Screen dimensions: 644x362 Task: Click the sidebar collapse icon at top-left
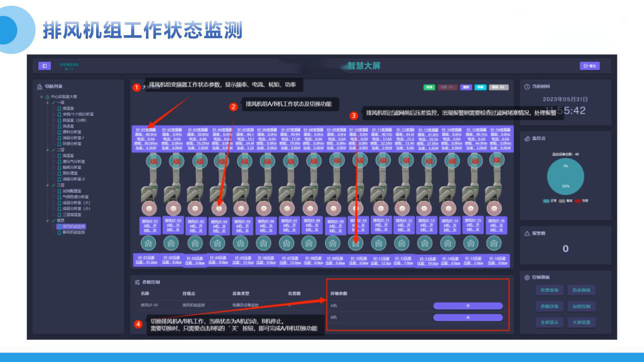pos(45,66)
